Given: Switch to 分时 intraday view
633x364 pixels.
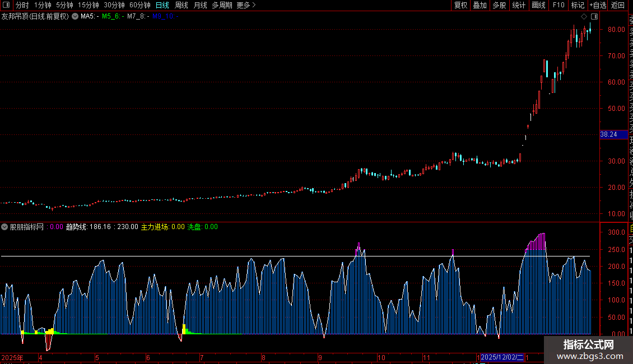Looking at the screenshot, I should 22,5.
